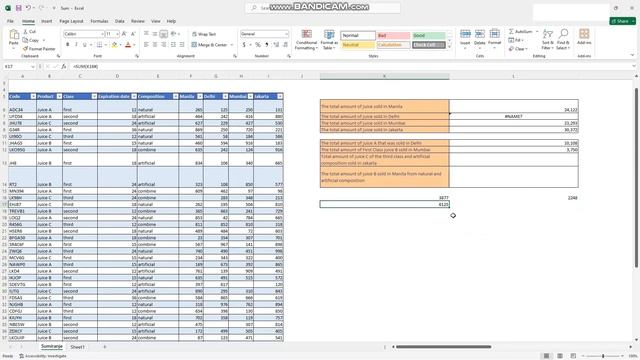Screen dimensions: 640x360
Task: Switch to Normal view in status bar
Action: point(547,356)
